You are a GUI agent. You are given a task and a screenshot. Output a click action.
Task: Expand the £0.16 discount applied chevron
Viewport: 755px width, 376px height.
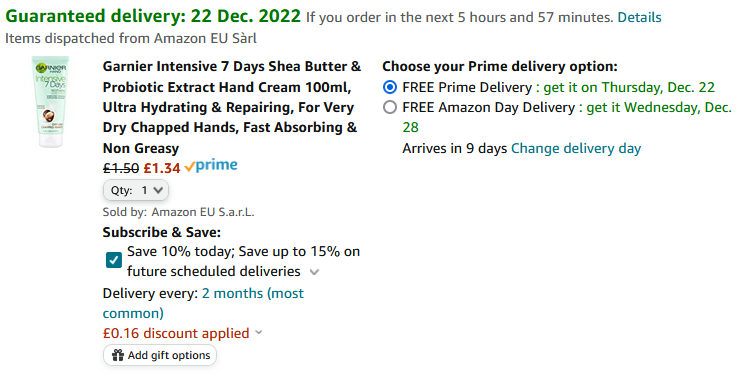click(x=259, y=332)
